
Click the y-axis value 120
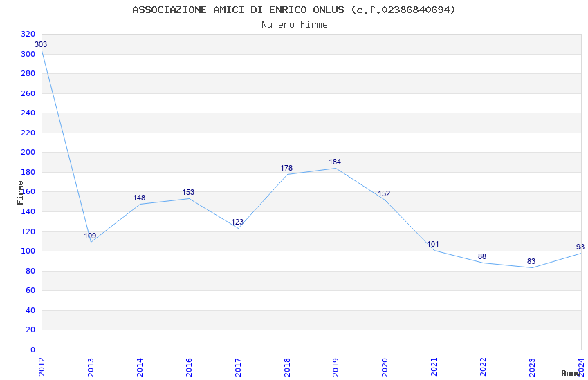(x=28, y=231)
